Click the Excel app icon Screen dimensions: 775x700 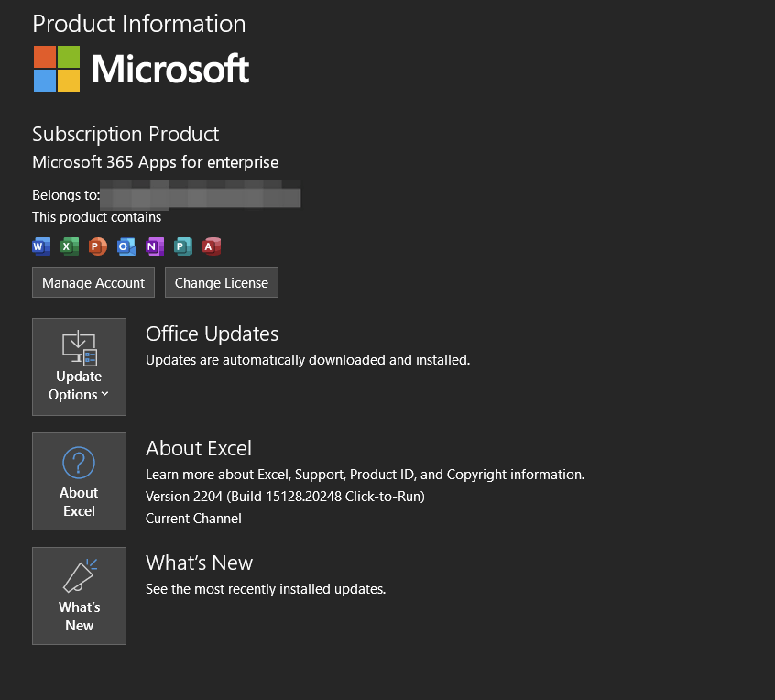pos(70,246)
